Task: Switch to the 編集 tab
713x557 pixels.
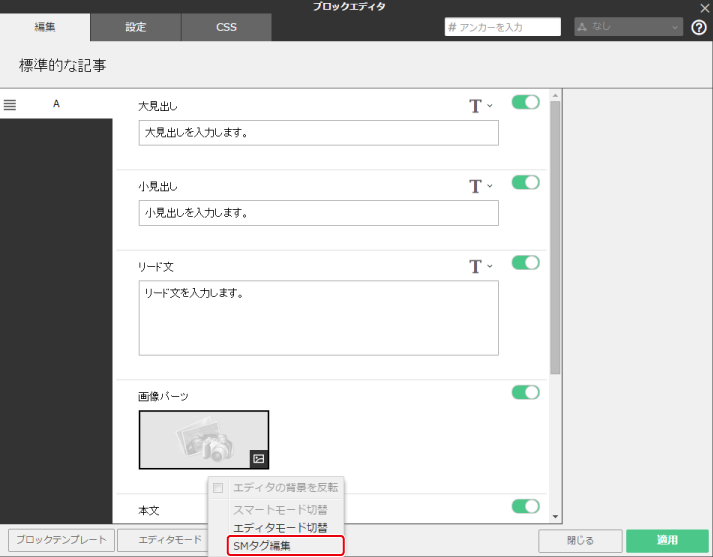Action: pos(45,27)
